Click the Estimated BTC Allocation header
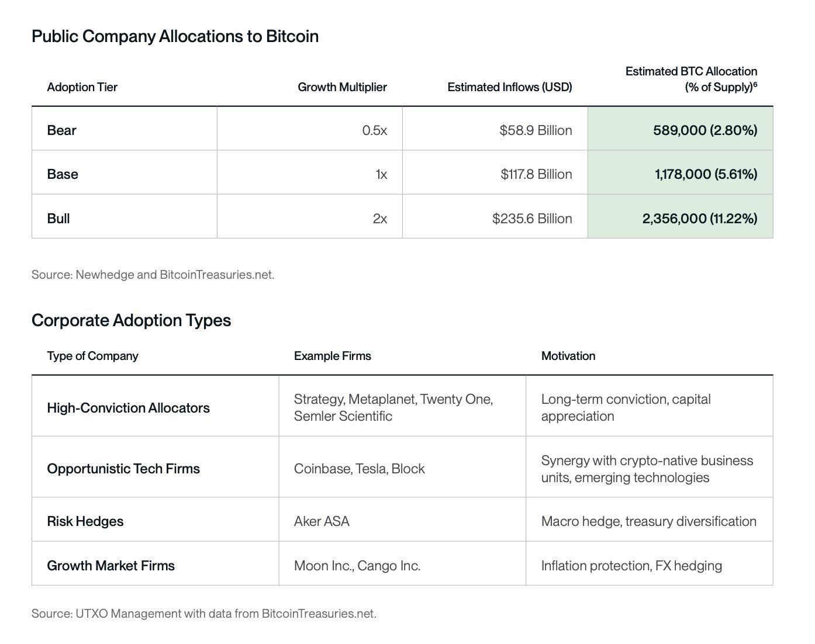815x644 pixels. [691, 79]
